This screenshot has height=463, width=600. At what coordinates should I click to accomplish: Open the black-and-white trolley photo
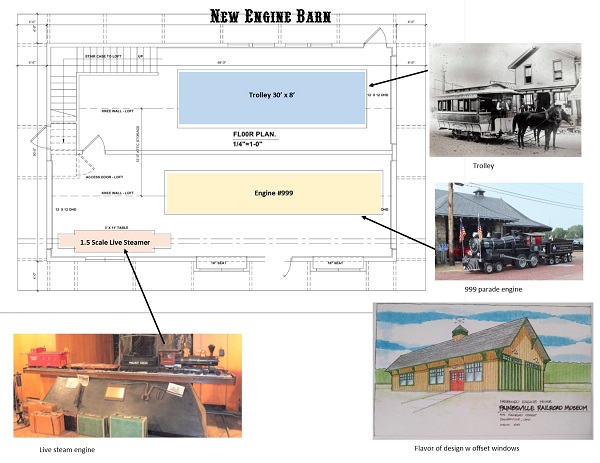point(505,101)
